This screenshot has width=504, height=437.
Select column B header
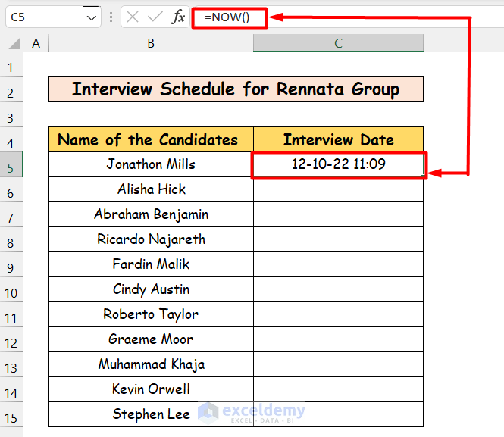(151, 43)
